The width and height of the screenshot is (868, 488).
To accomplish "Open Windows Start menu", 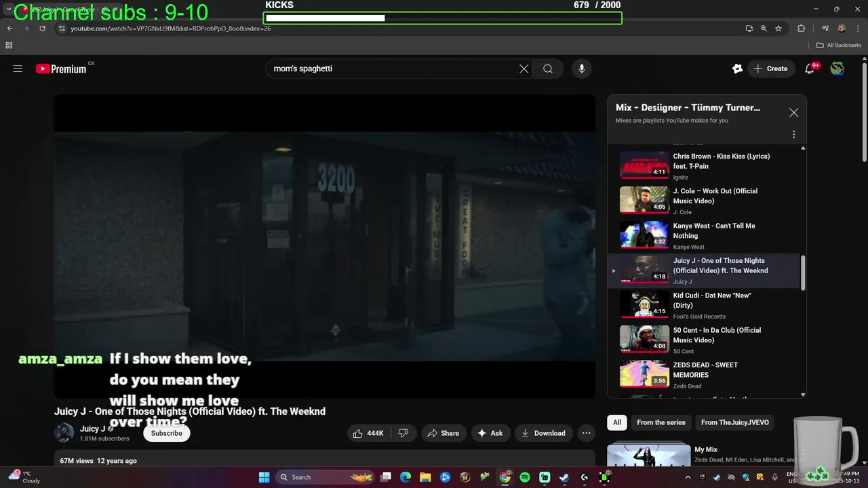I will (264, 477).
